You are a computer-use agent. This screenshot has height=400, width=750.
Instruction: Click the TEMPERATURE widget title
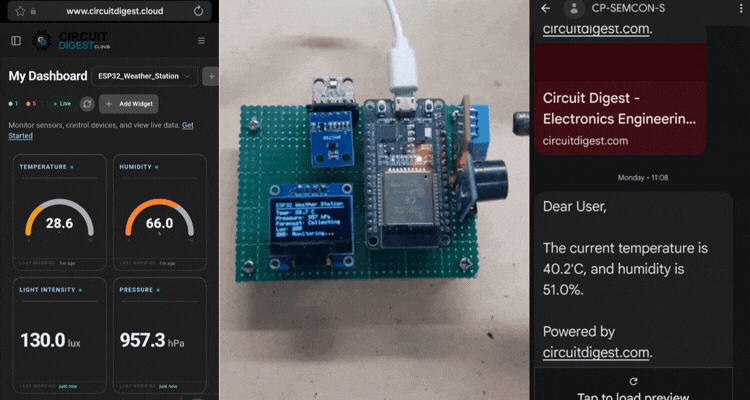[43, 167]
